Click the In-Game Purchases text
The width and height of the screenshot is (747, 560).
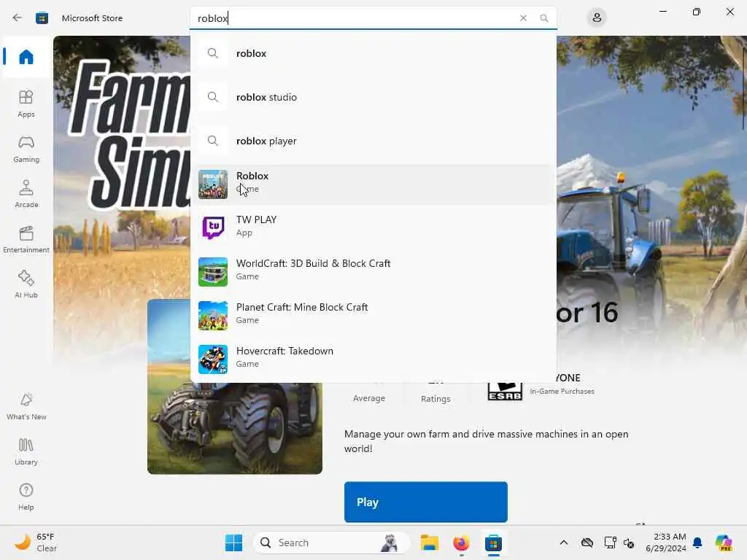point(562,392)
